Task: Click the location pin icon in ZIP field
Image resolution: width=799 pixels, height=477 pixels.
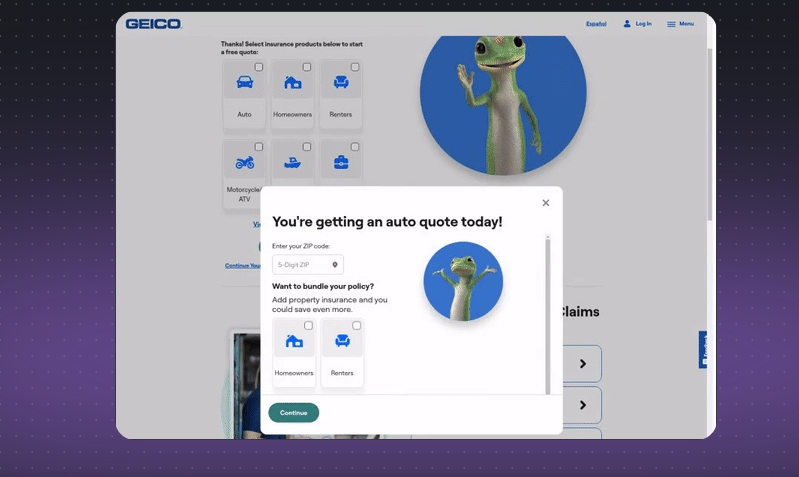Action: (x=335, y=265)
